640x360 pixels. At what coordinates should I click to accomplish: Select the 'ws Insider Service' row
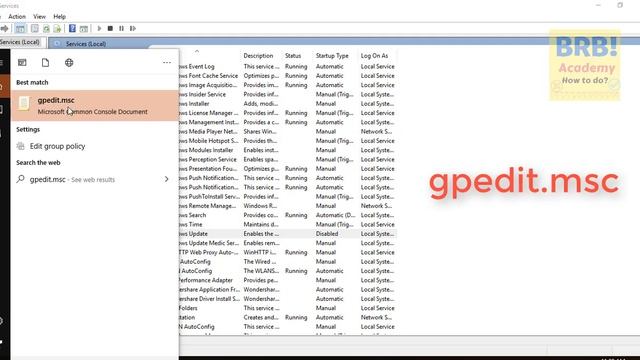288,94
